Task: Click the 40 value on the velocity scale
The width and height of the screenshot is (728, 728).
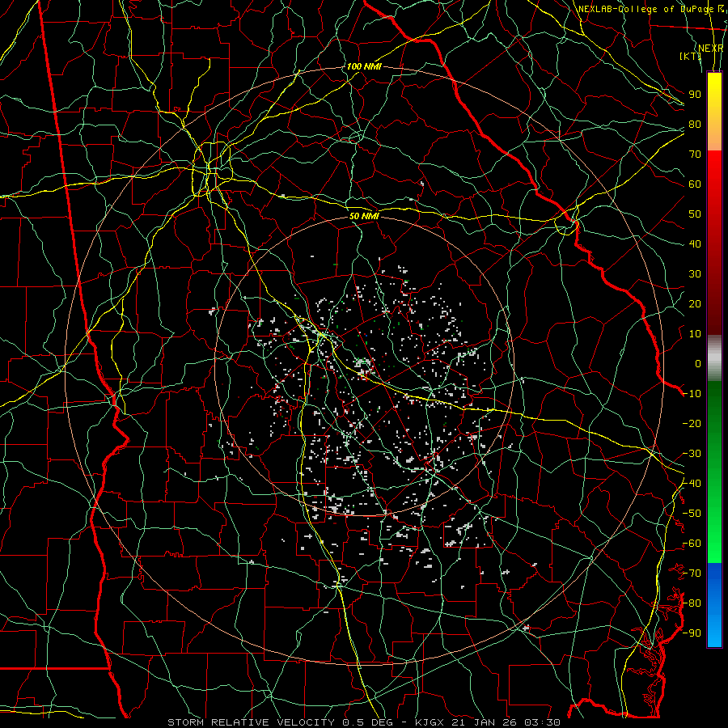Action: click(695, 244)
